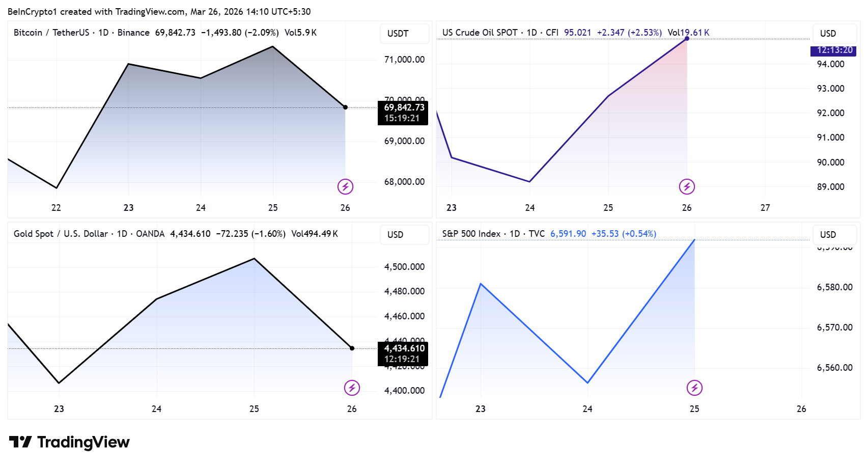
Task: Click date 27 on Crude Oil time axis
Action: point(765,208)
